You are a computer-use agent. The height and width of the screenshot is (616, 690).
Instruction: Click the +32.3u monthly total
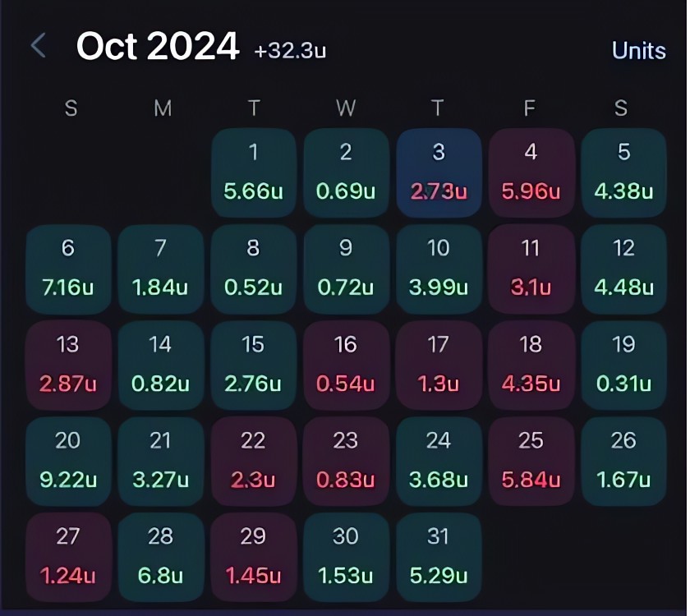click(290, 51)
